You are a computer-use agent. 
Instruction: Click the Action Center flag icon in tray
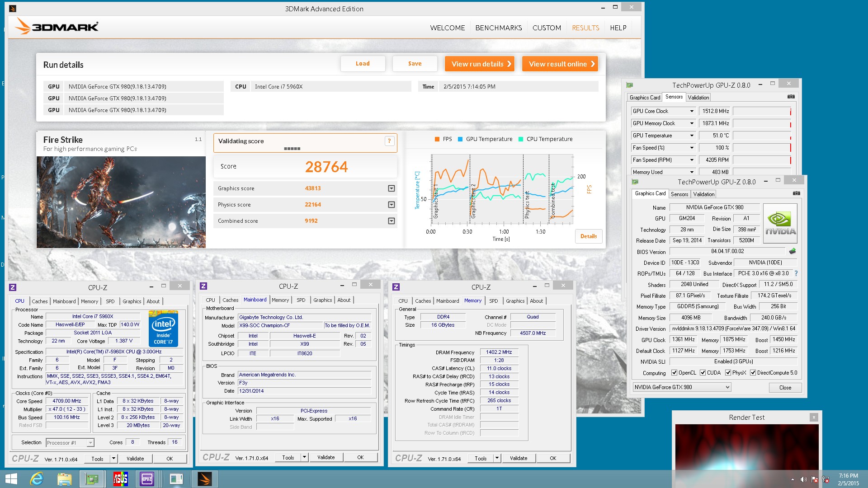(x=815, y=479)
